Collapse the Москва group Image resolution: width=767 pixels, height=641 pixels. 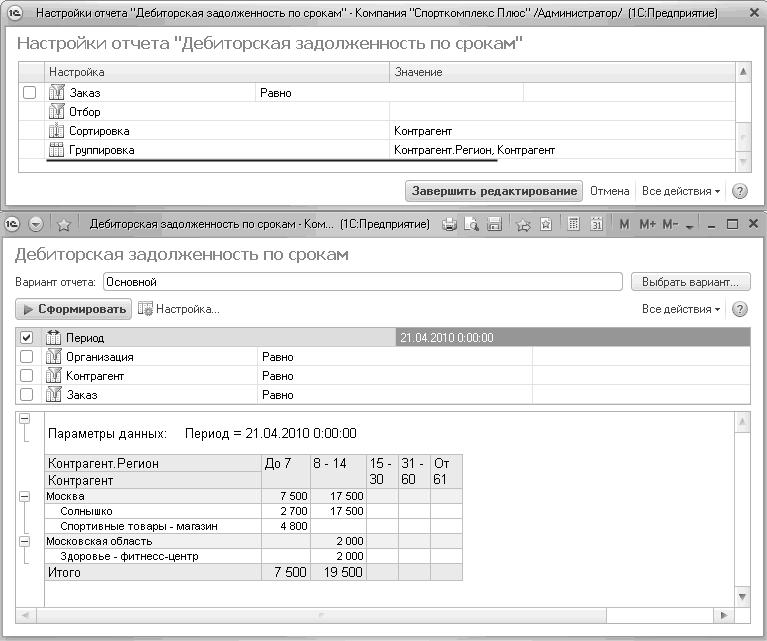coord(24,496)
